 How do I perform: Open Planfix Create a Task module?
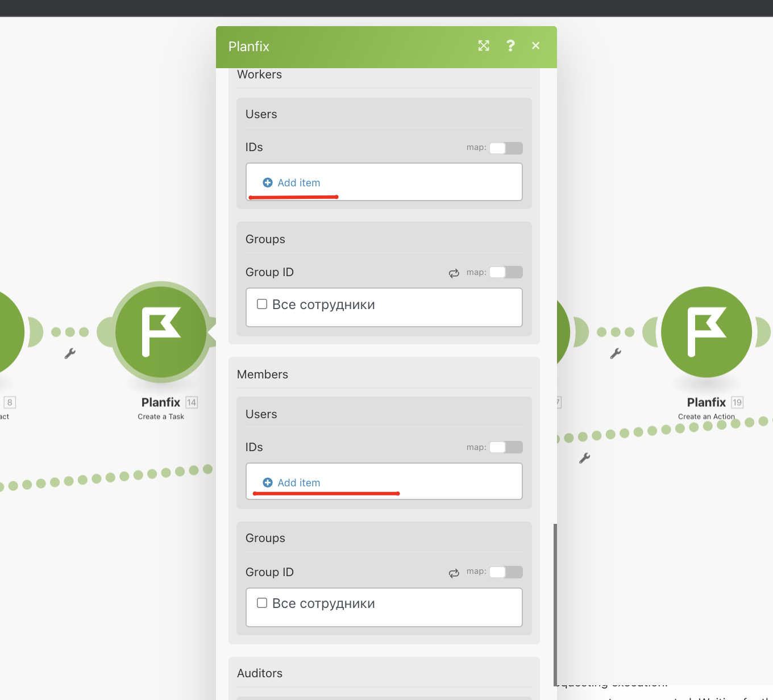point(161,332)
